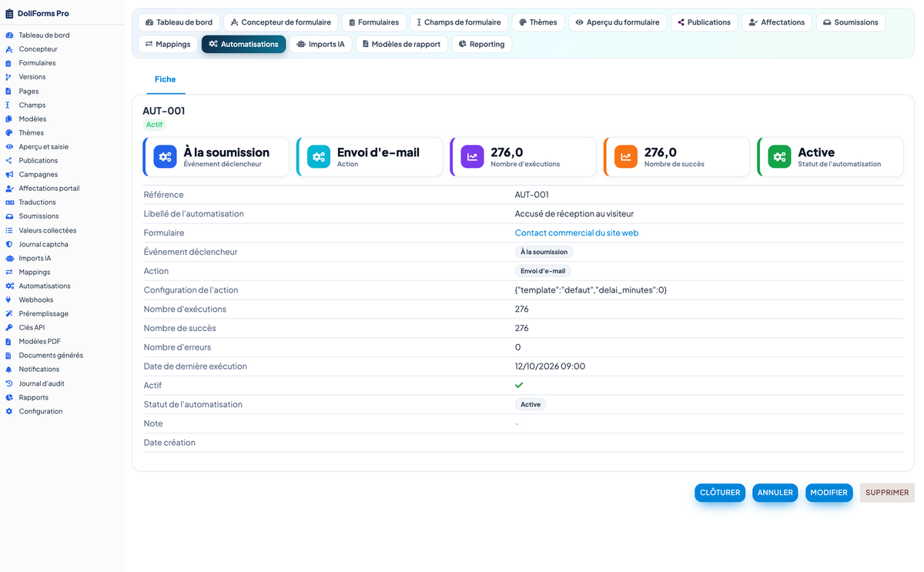Viewport: 924px width, 572px height.
Task: Open the Contact commercial du site web link
Action: (x=577, y=232)
